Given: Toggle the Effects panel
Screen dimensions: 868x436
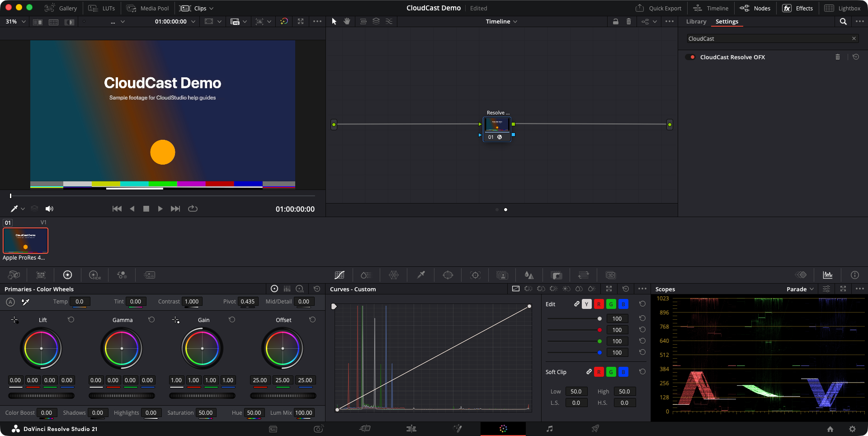Looking at the screenshot, I should [797, 8].
